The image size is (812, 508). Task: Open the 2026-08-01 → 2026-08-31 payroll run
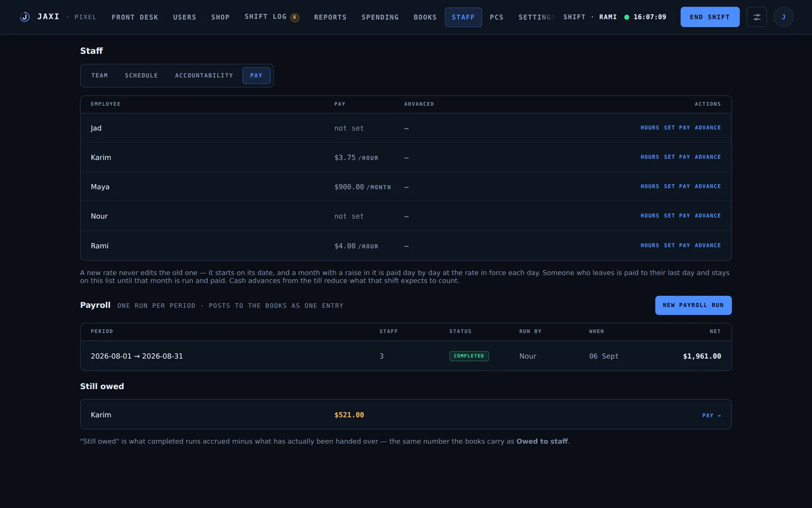[x=406, y=356]
